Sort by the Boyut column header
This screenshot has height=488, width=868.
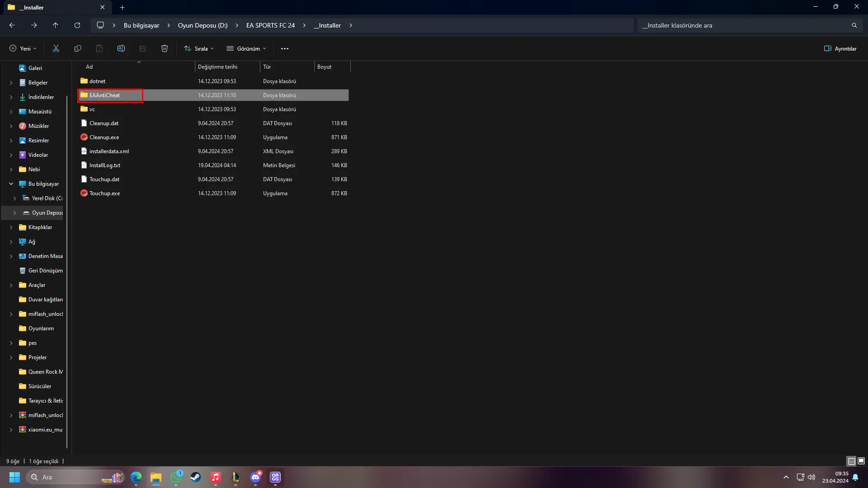(332, 67)
